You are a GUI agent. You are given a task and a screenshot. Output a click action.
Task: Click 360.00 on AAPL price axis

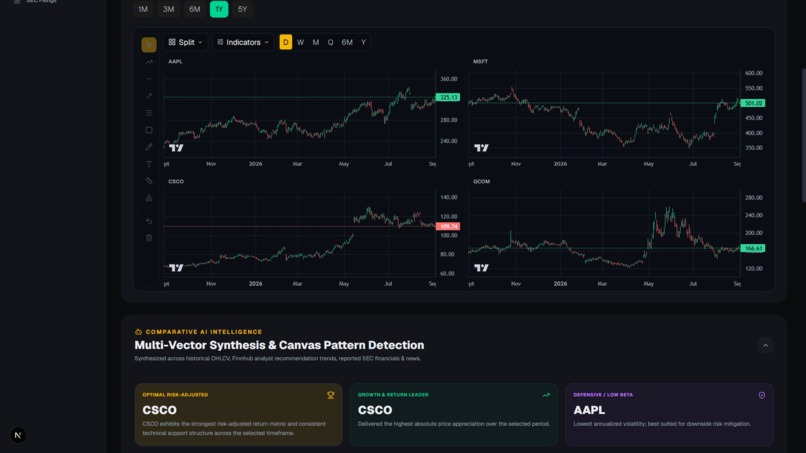[448, 79]
